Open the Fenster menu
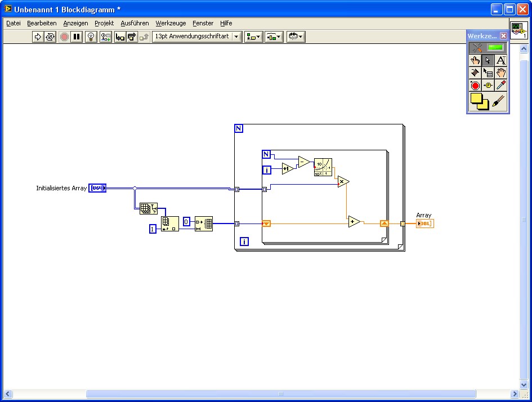 (x=203, y=23)
